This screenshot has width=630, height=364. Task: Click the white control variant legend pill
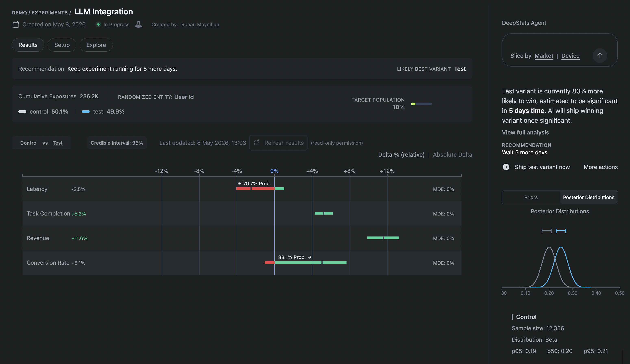pyautogui.click(x=22, y=112)
